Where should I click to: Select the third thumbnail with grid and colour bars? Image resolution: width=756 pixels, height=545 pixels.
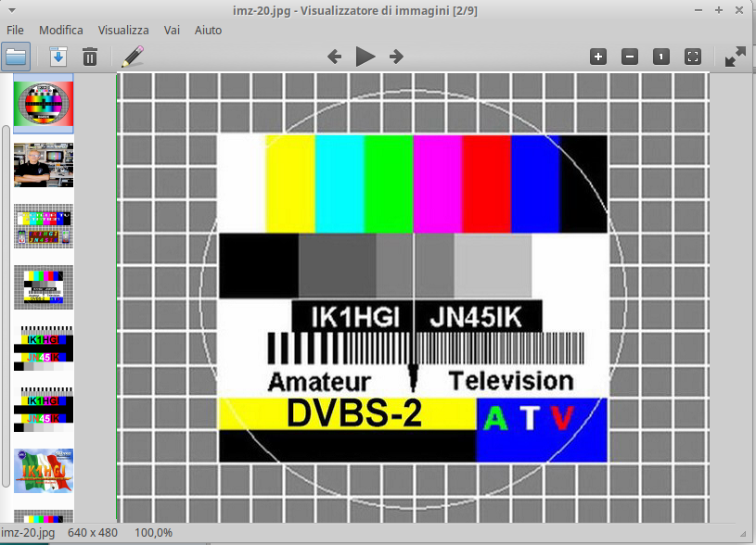[44, 226]
